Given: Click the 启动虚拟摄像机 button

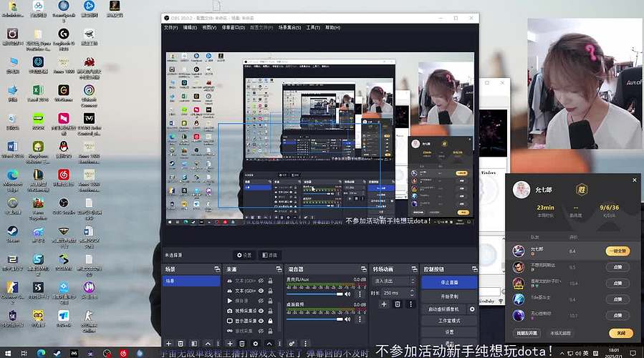Looking at the screenshot, I should click(x=444, y=309).
